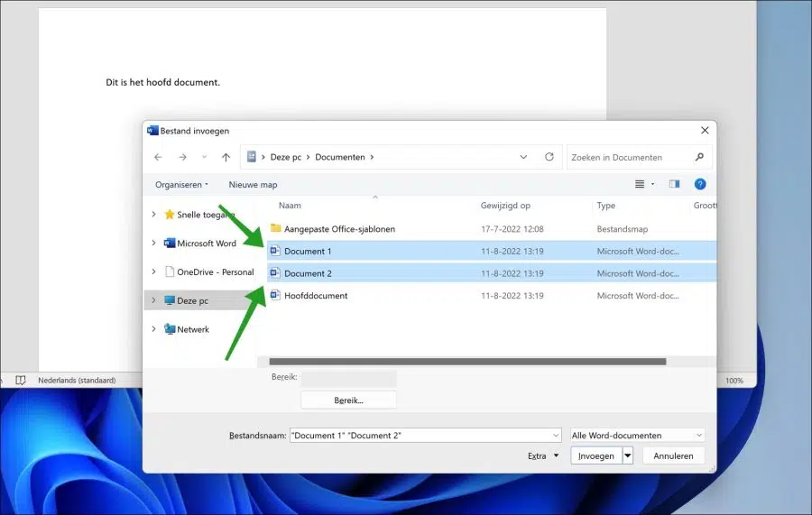Select Netwerk in navigation pane
Viewport: 812px width, 515px height.
click(187, 329)
